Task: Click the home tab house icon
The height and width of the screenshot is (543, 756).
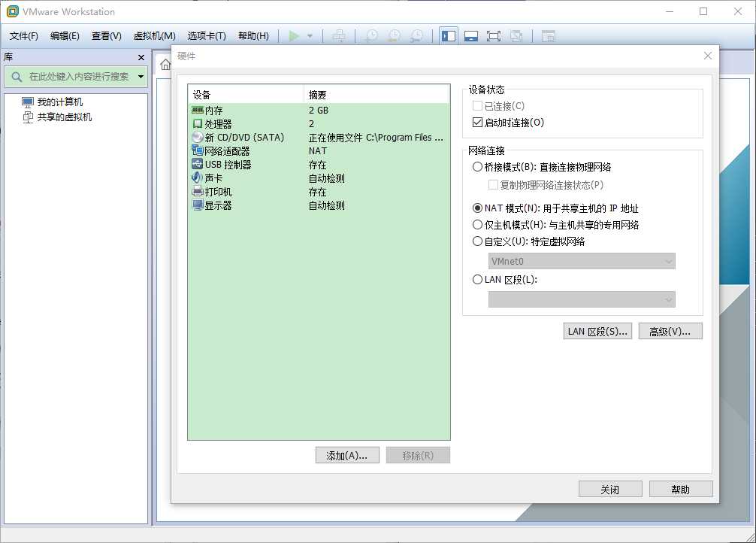Action: coord(165,65)
